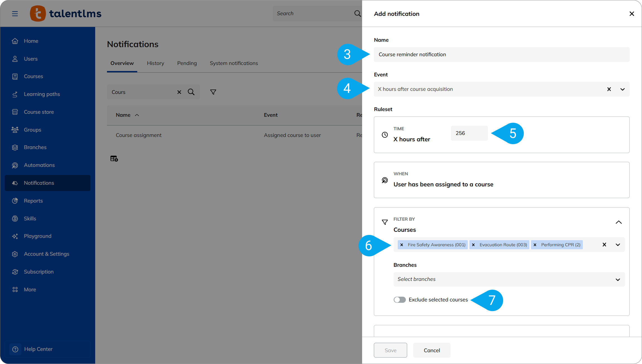
Task: Select the Overview tab
Action: (x=122, y=63)
